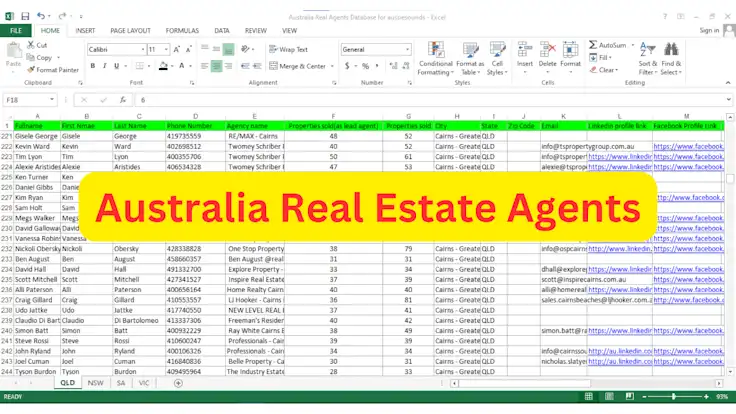Image resolution: width=736 pixels, height=414 pixels.
Task: Switch to the NSW sheet tab
Action: pos(95,383)
